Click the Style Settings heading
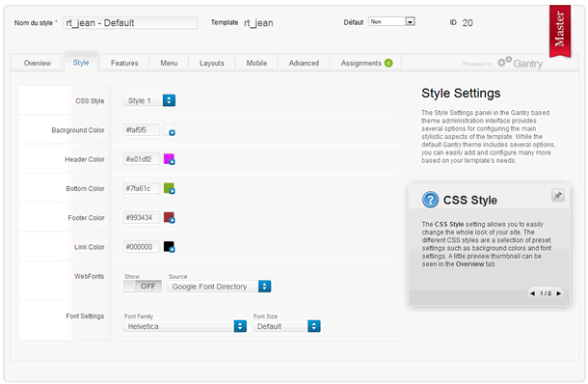 tap(461, 93)
